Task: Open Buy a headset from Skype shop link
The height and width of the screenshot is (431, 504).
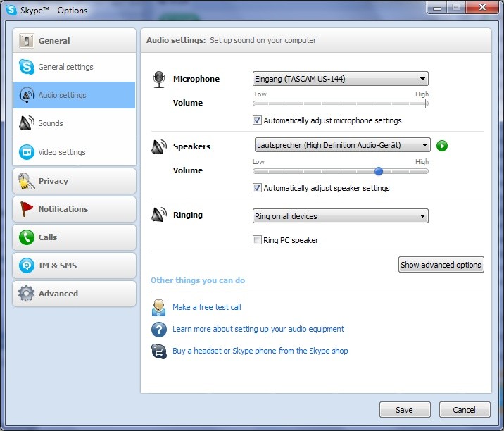Action: point(260,351)
